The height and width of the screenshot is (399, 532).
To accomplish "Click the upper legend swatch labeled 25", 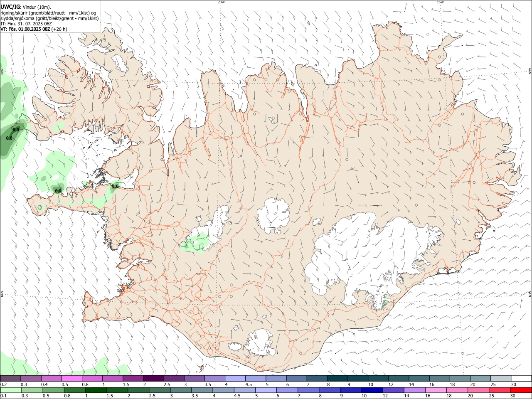I will pos(500,378).
